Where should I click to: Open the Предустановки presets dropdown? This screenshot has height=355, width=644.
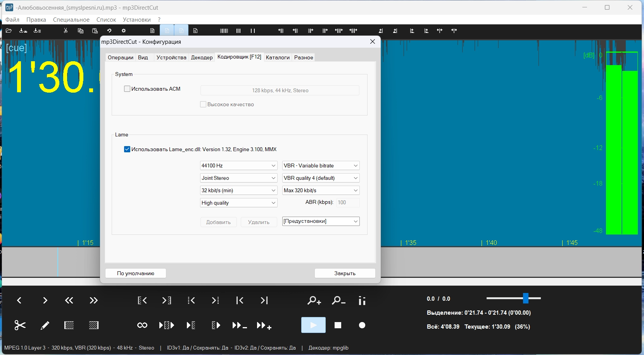pyautogui.click(x=321, y=221)
